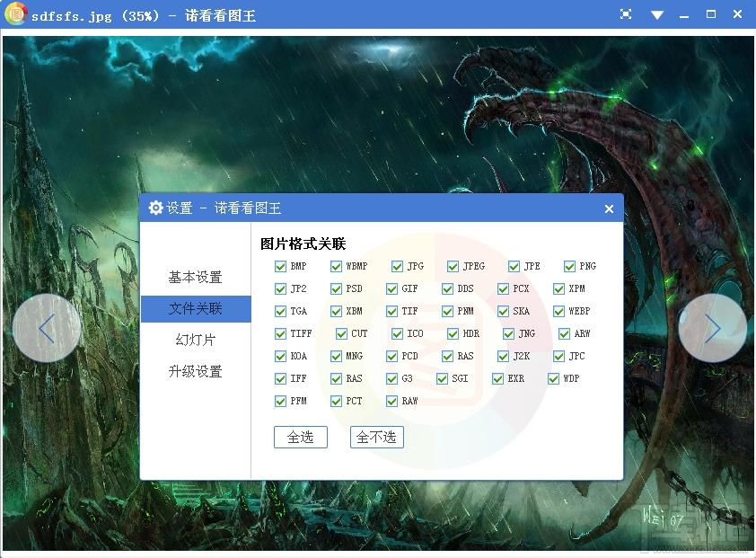Uncheck the JPC checkbox
756x558 pixels.
pyautogui.click(x=558, y=356)
